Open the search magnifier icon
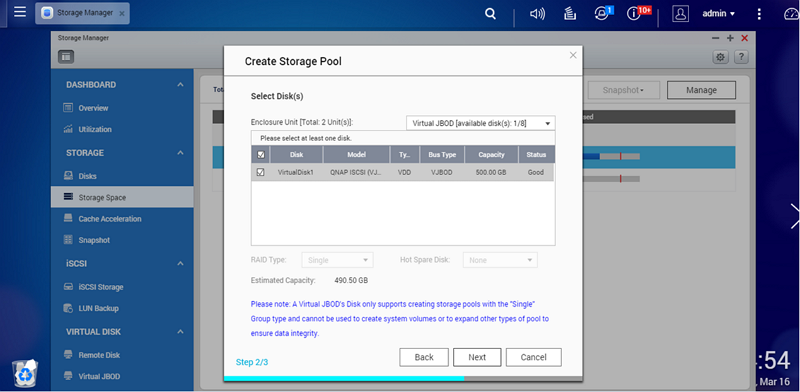800x392 pixels. tap(490, 14)
